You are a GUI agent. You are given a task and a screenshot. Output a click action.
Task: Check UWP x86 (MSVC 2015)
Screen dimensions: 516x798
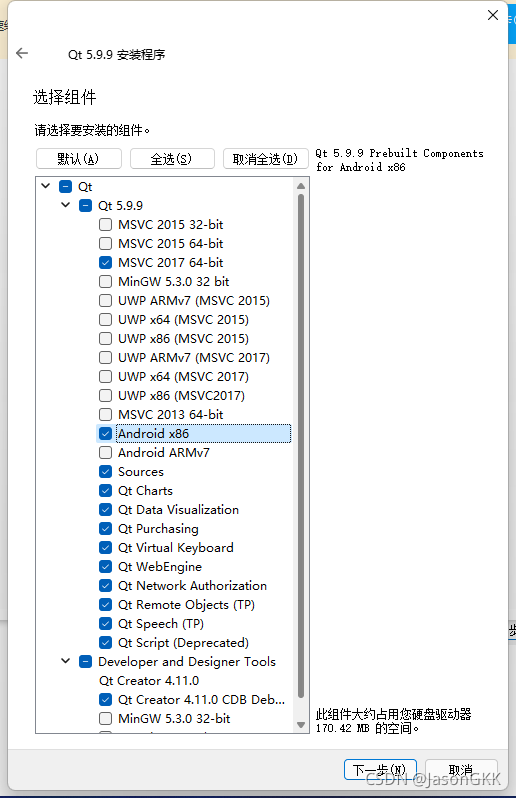(x=105, y=338)
